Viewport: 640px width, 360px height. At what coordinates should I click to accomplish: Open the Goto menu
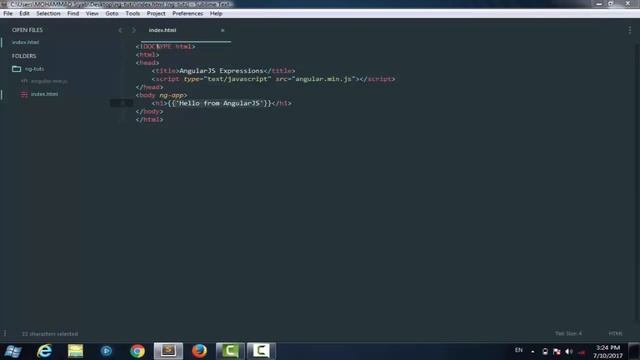[112, 13]
